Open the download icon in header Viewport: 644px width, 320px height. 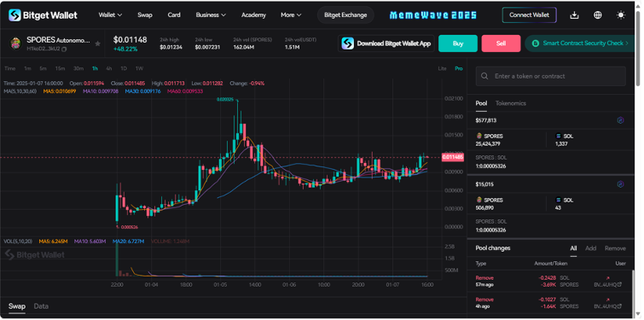click(x=574, y=15)
